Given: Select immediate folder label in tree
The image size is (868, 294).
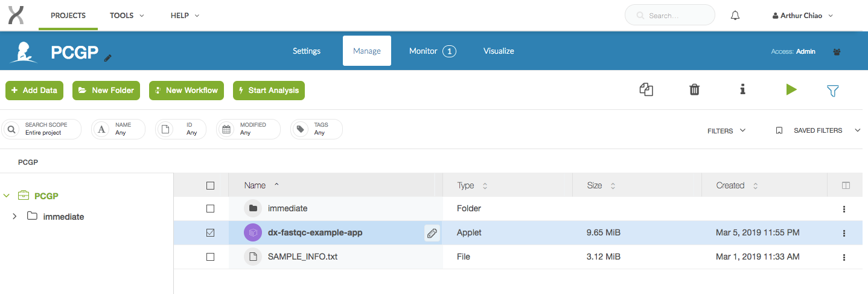Looking at the screenshot, I should pyautogui.click(x=63, y=216).
